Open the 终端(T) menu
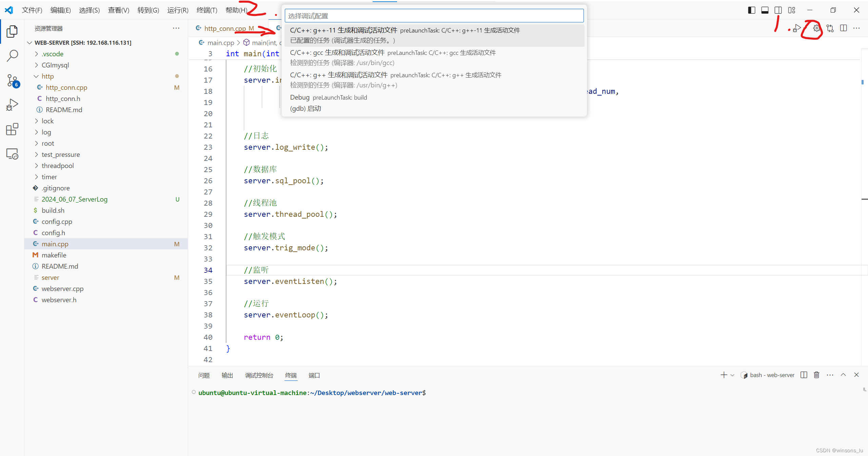The image size is (868, 456). (x=207, y=10)
